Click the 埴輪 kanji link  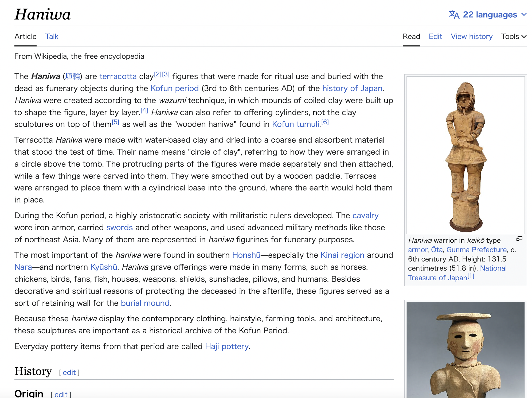pyautogui.click(x=73, y=76)
